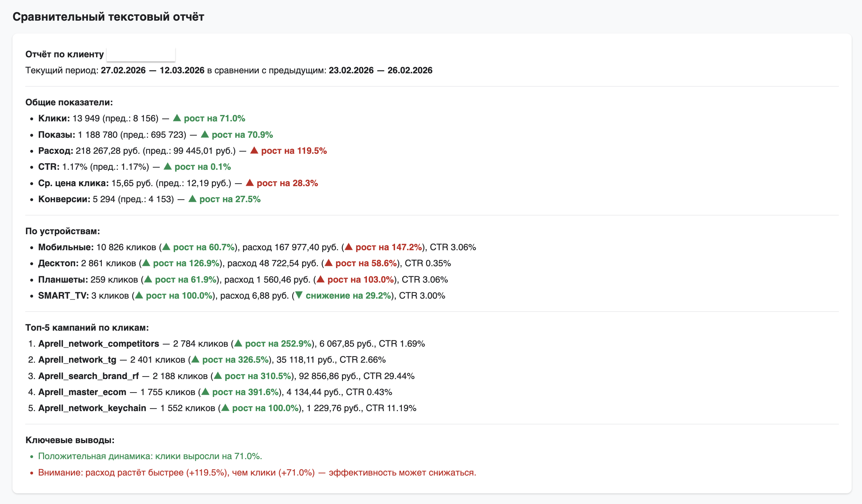Click green arrow next to Aprell_network_tg growth

pos(195,359)
